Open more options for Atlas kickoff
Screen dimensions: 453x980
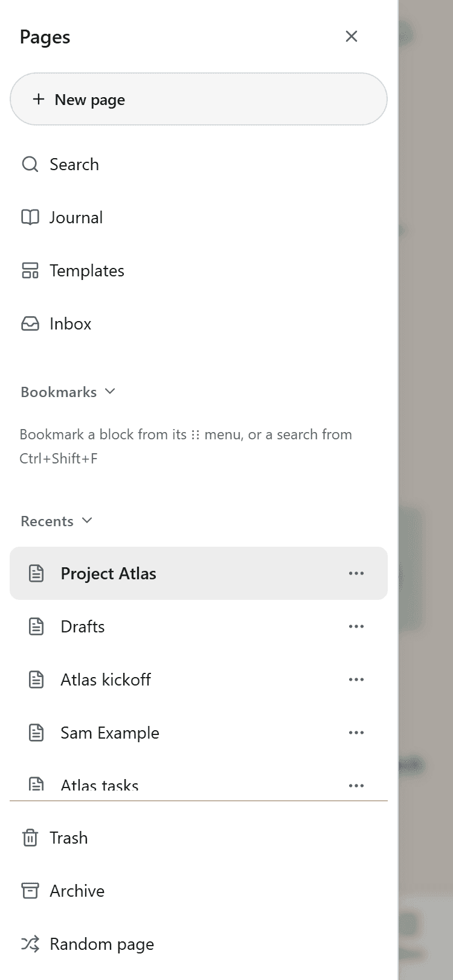click(356, 679)
